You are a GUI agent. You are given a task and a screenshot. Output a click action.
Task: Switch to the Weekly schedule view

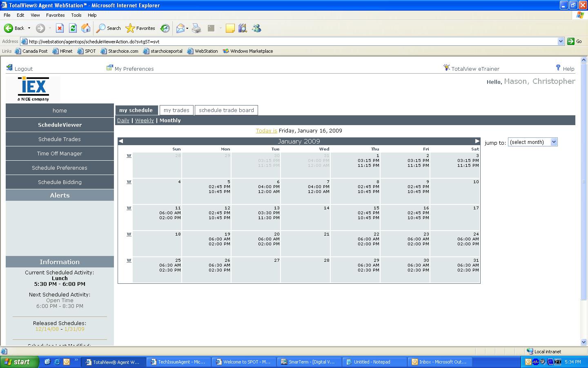click(144, 120)
